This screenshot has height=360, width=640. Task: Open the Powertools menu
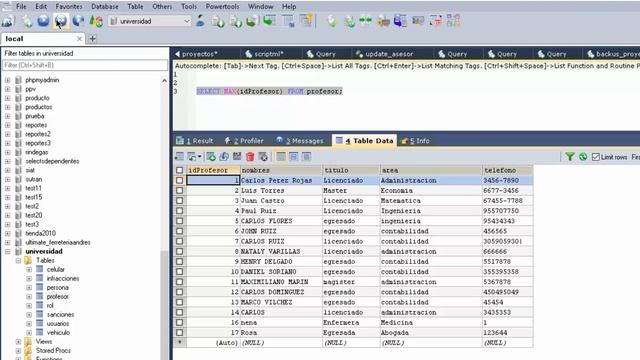pyautogui.click(x=222, y=7)
